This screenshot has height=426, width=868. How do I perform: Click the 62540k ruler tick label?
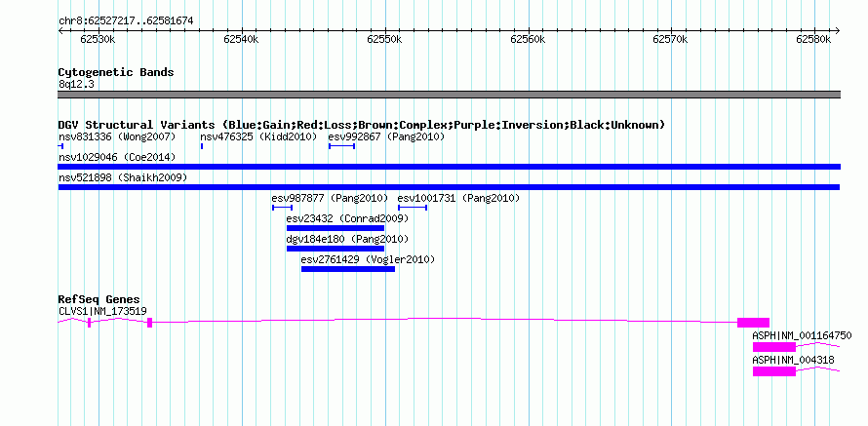241,39
